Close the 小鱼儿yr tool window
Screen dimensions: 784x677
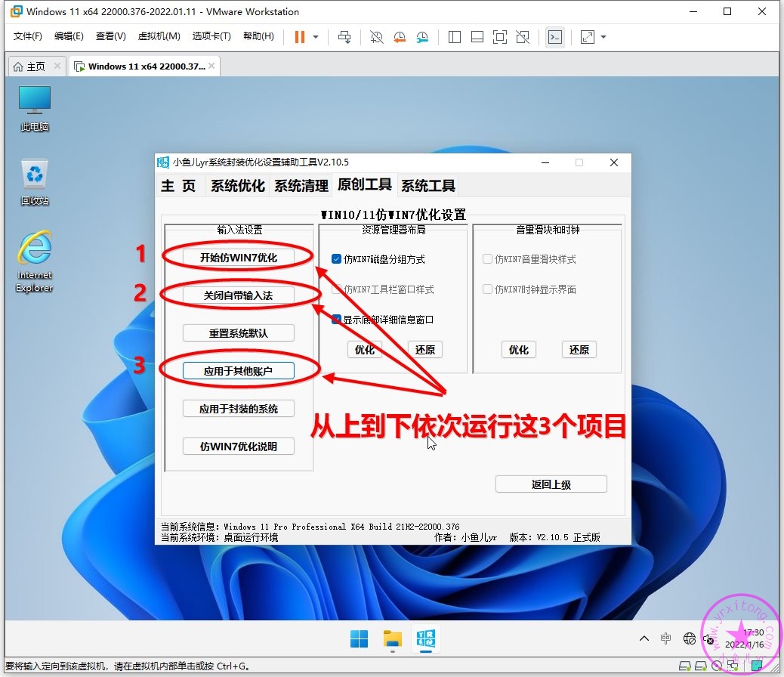(614, 162)
